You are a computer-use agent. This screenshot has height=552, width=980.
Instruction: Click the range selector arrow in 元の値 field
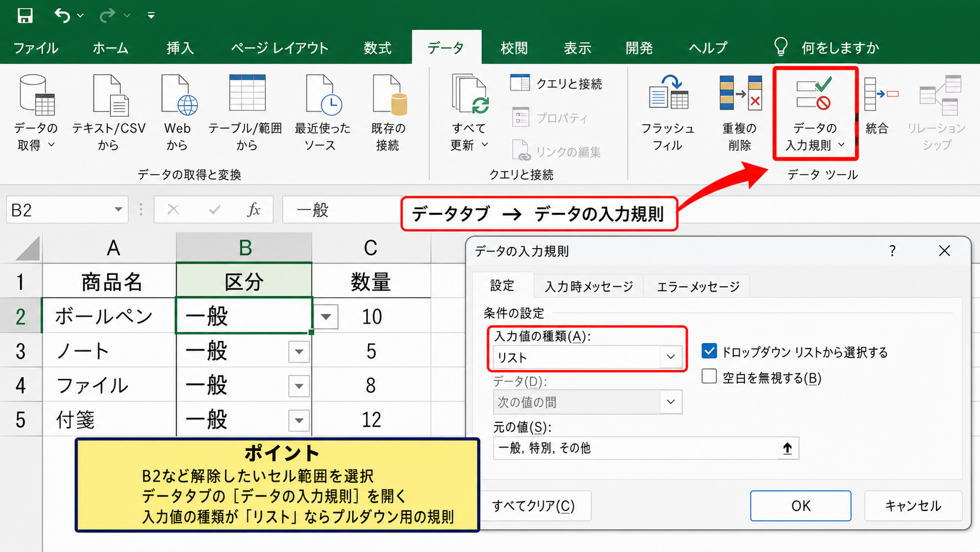coord(787,448)
